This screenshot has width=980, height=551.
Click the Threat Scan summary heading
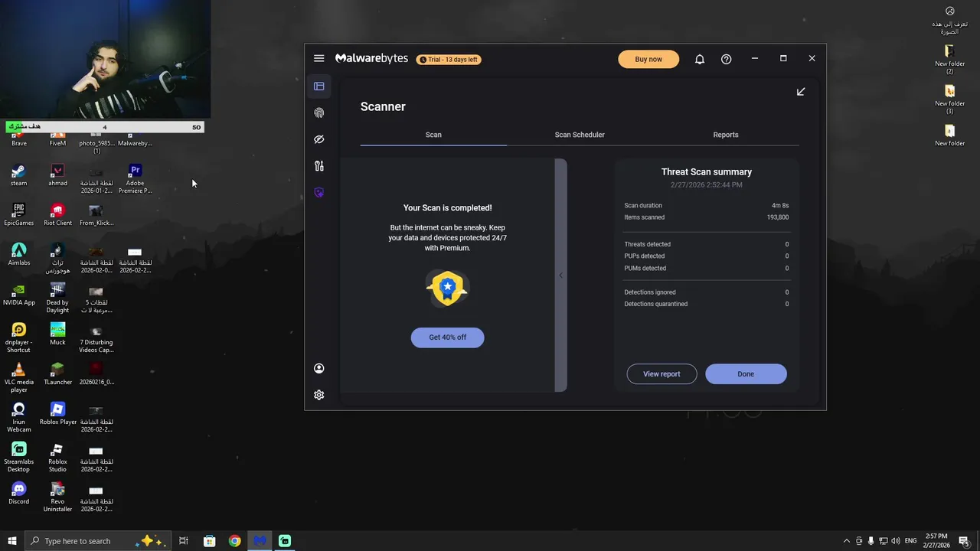point(707,172)
